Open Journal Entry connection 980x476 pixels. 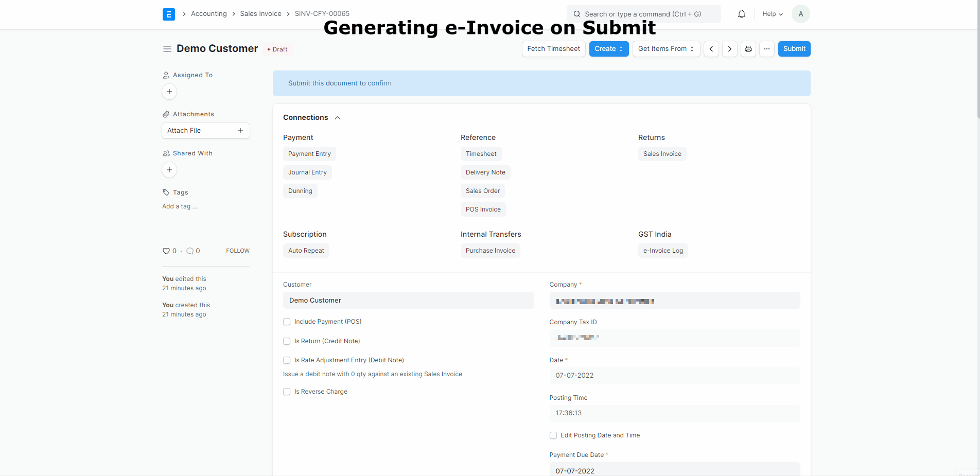tap(307, 172)
